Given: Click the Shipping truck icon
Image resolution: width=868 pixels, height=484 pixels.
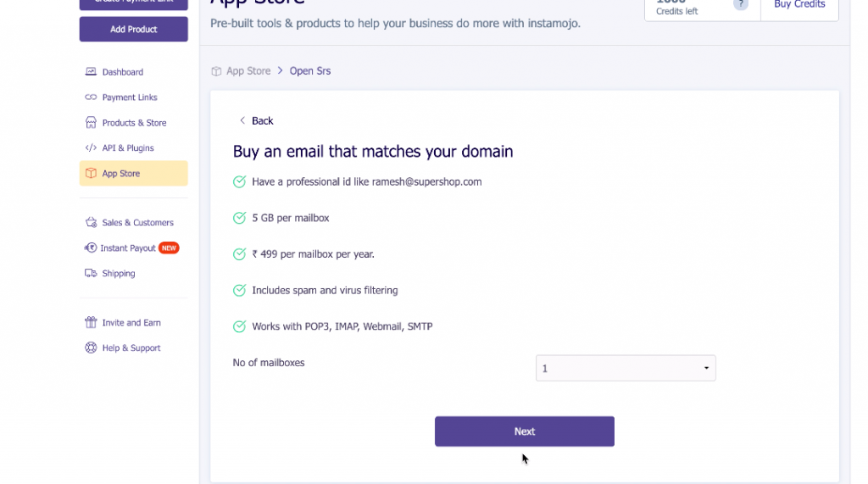Looking at the screenshot, I should point(91,274).
